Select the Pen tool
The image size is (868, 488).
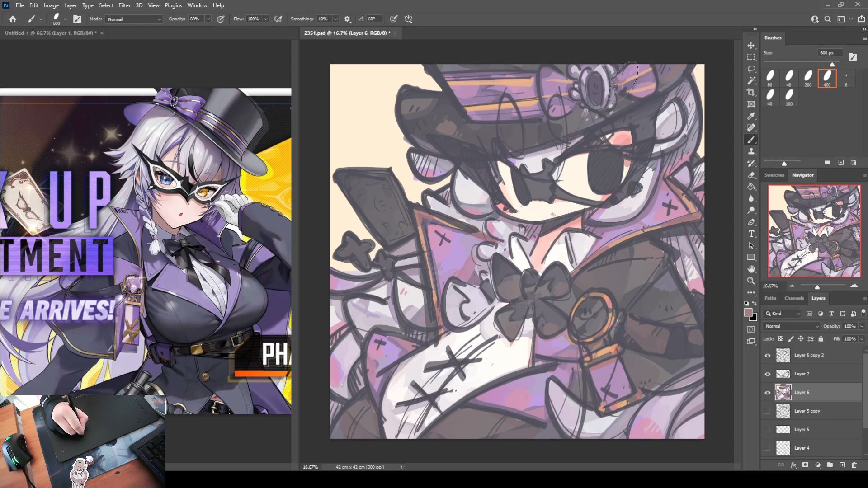click(751, 222)
